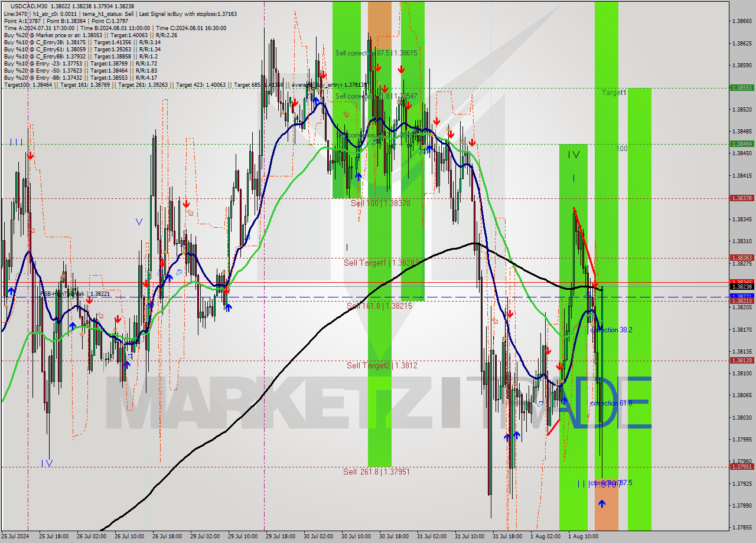This screenshot has height=543, width=756.
Task: Click the 1.38415 price axis value
Action: [x=742, y=176]
